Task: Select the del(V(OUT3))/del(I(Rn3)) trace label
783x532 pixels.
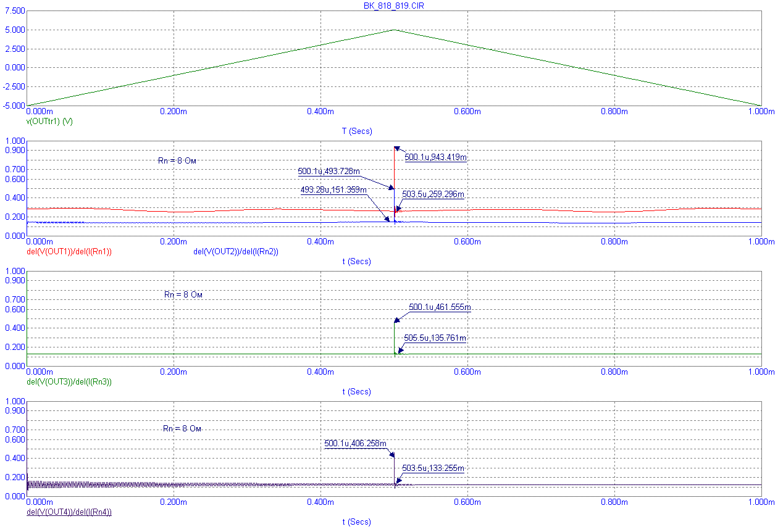Action: [x=69, y=382]
